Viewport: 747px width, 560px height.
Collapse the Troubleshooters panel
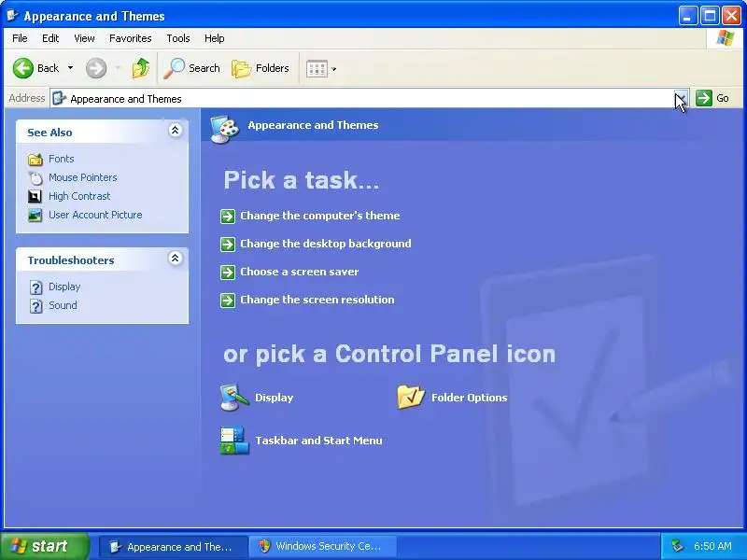[x=176, y=259]
